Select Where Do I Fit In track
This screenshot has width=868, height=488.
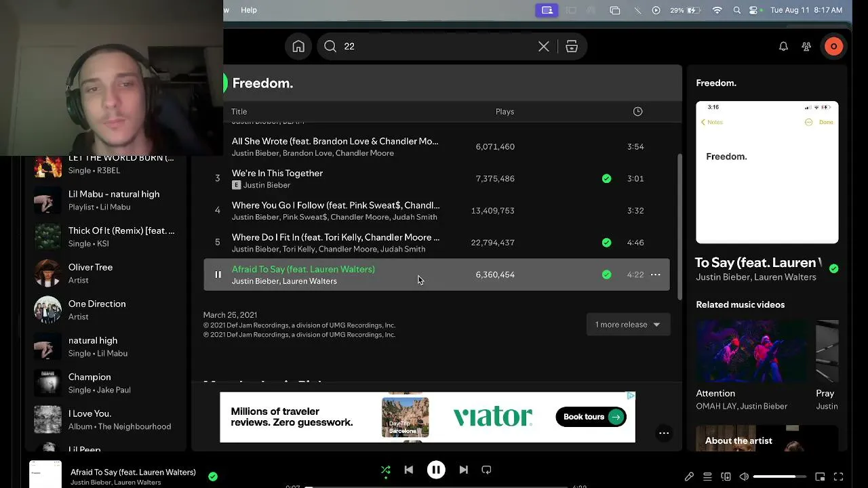[336, 237]
